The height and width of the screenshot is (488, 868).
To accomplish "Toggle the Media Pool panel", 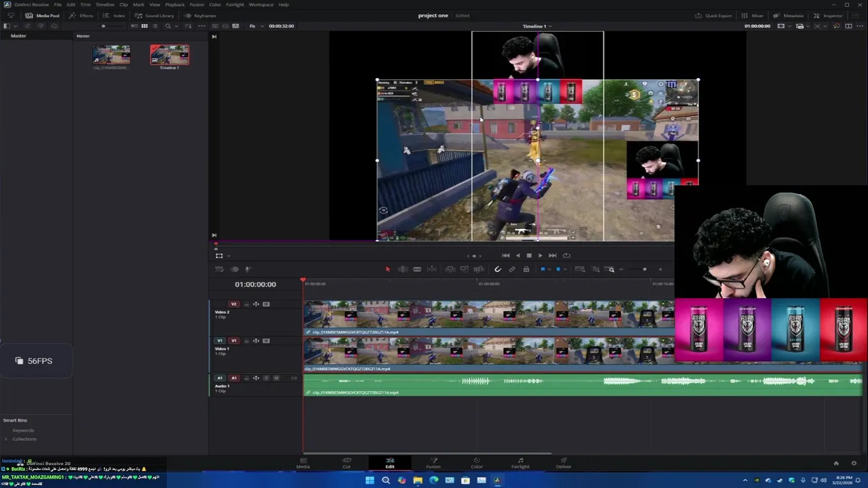I will pyautogui.click(x=43, y=16).
